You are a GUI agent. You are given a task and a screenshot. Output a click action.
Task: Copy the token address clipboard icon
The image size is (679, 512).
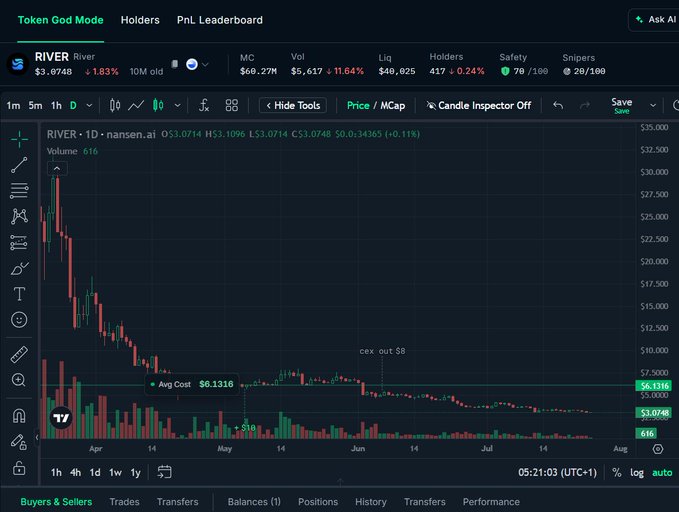175,64
